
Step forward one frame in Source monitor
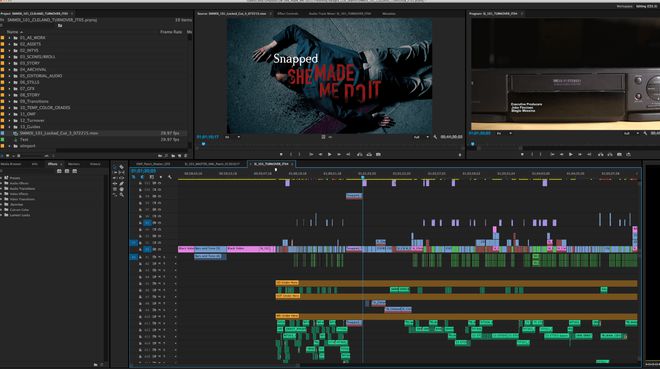pyautogui.click(x=339, y=154)
